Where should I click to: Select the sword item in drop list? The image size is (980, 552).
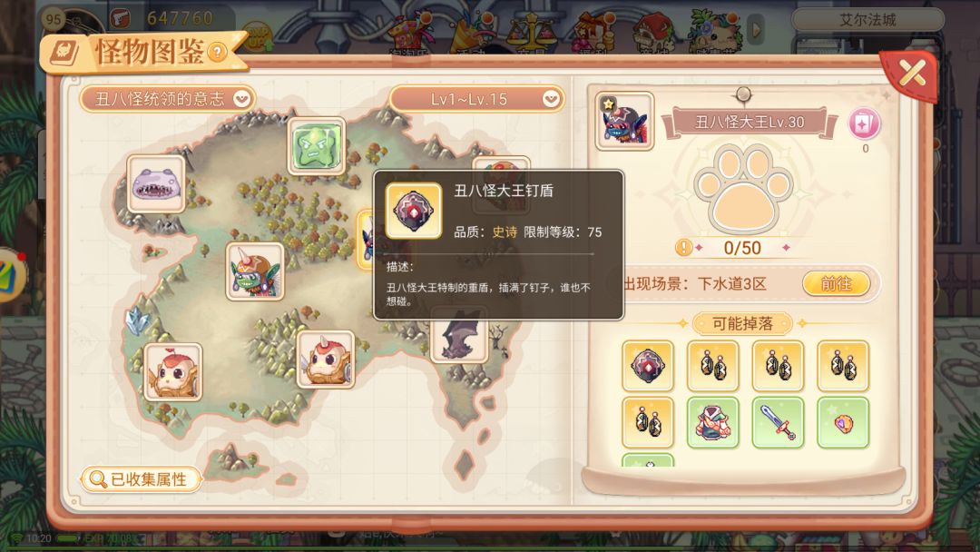pos(778,422)
